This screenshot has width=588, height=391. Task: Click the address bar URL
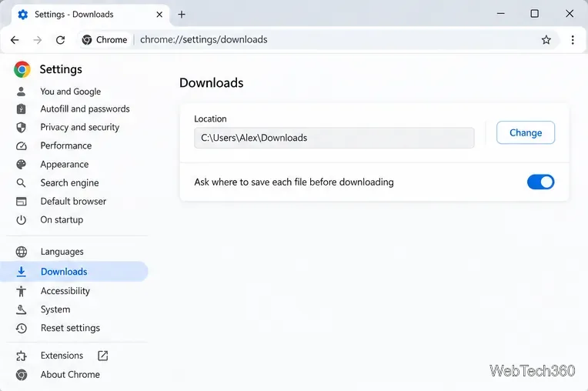click(204, 40)
